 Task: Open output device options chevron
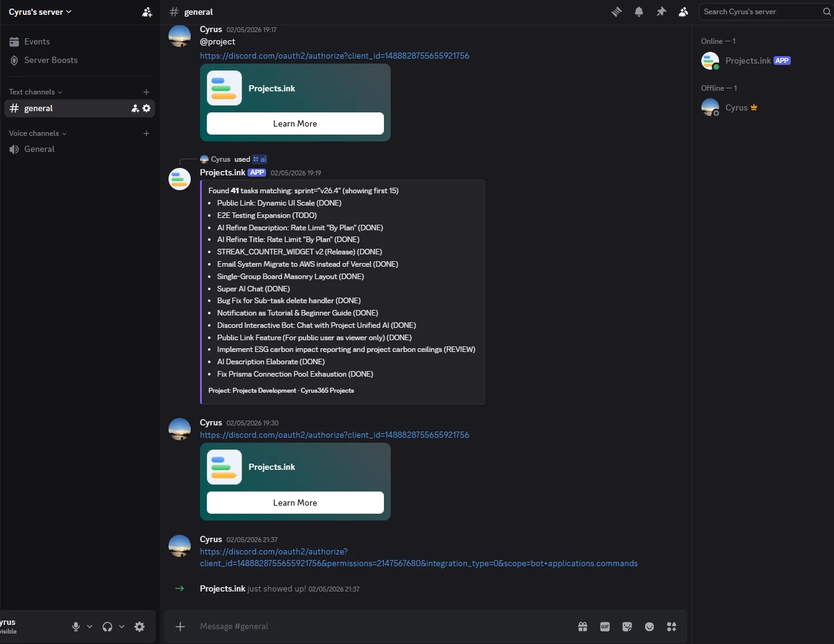(122, 627)
